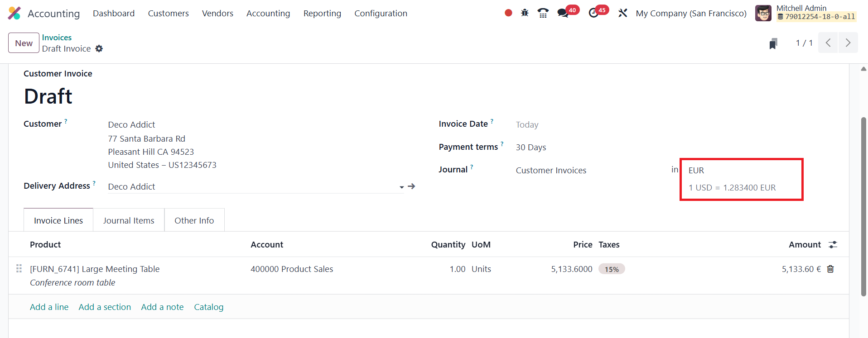Open the conversations chat icon

563,13
